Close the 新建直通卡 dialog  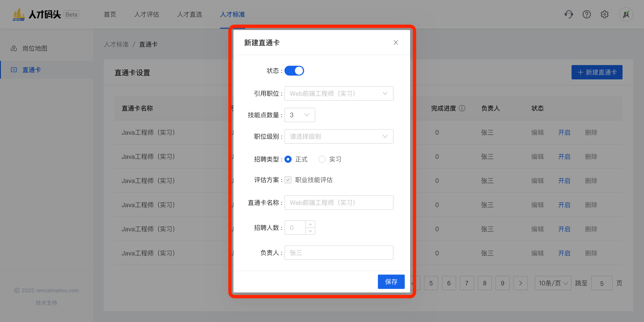click(x=396, y=42)
